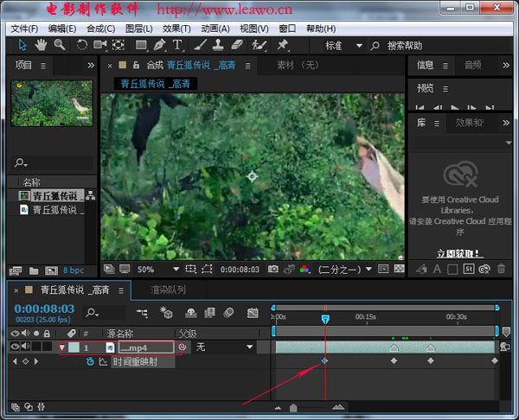The height and width of the screenshot is (420, 519).
Task: Expand hidden Library panel group tabs
Action: point(506,123)
